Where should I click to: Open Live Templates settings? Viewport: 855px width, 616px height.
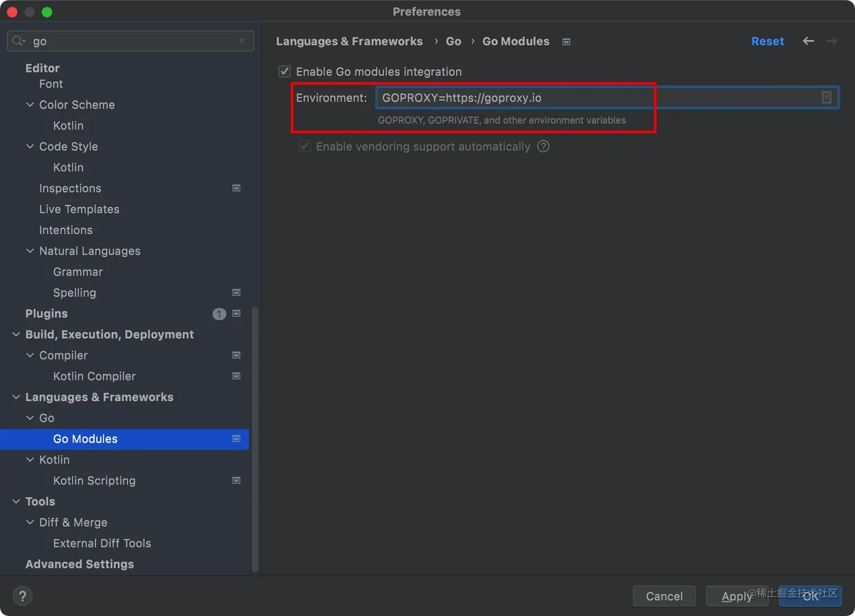tap(79, 209)
